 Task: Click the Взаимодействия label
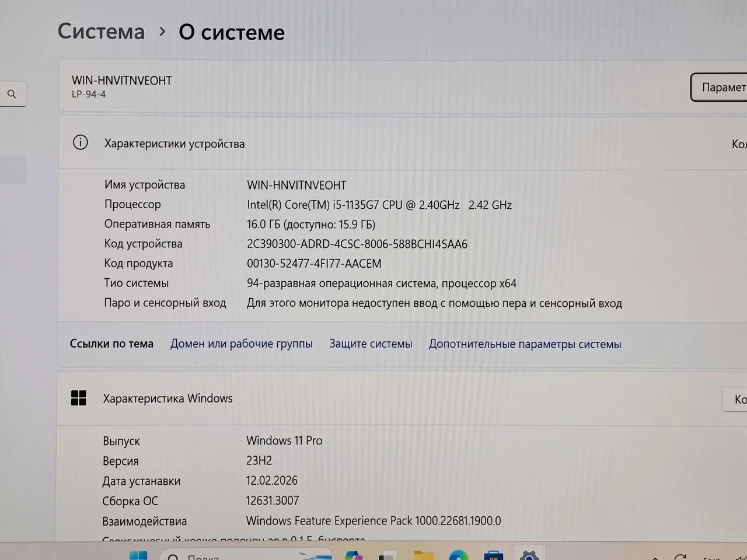[x=145, y=521]
